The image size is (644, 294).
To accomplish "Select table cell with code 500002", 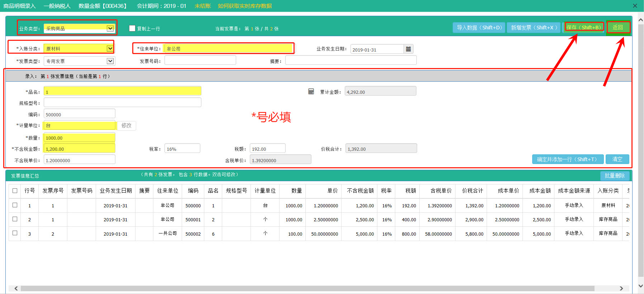I will [x=193, y=234].
